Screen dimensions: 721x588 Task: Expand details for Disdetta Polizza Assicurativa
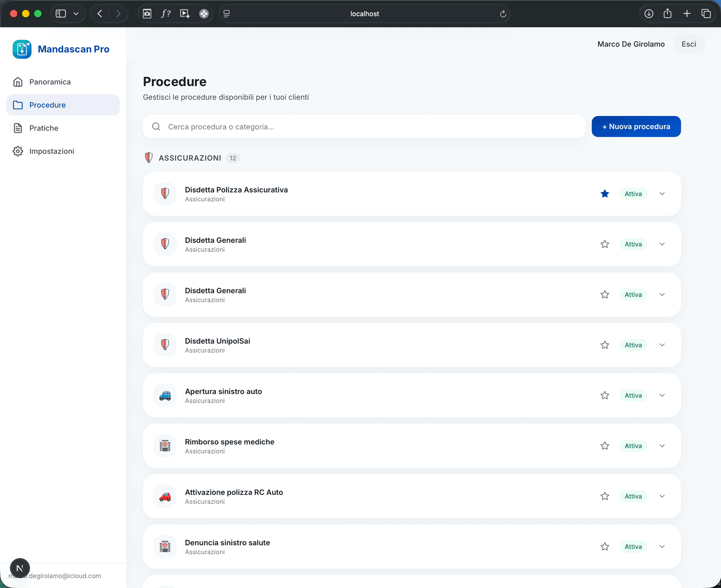click(x=662, y=194)
